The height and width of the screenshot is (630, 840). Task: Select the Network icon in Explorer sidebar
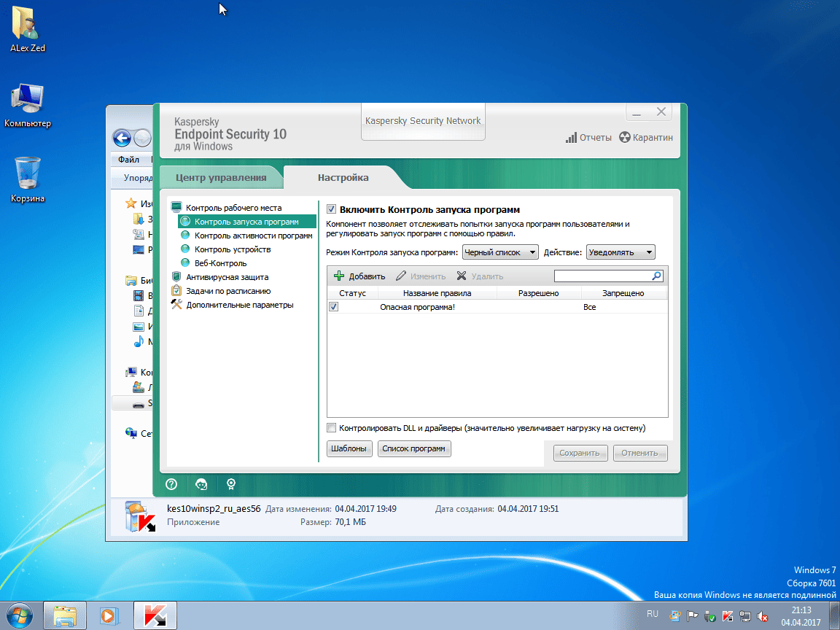point(131,433)
